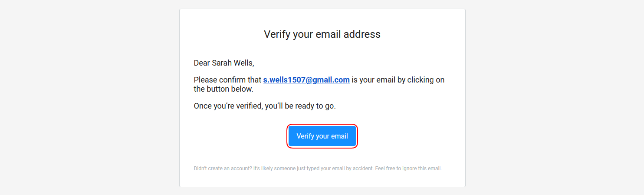Click the Once you're verified phrase
This screenshot has height=195, width=644.
[x=228, y=106]
